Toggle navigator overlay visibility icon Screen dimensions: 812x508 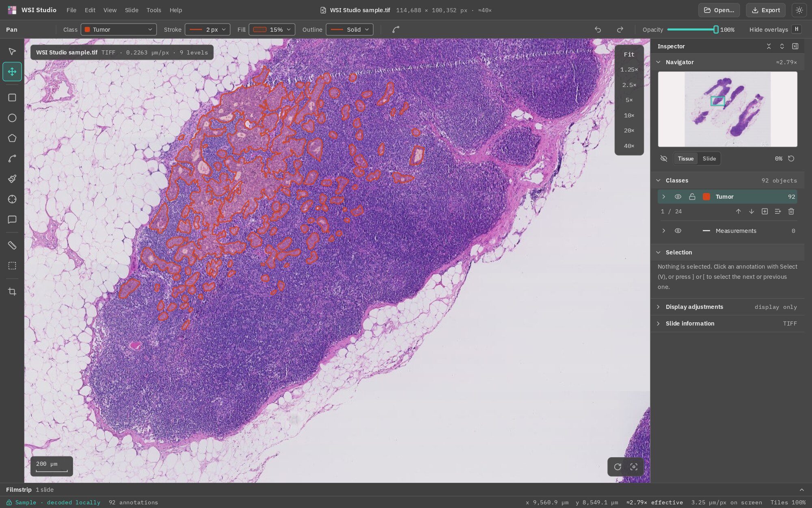point(664,158)
